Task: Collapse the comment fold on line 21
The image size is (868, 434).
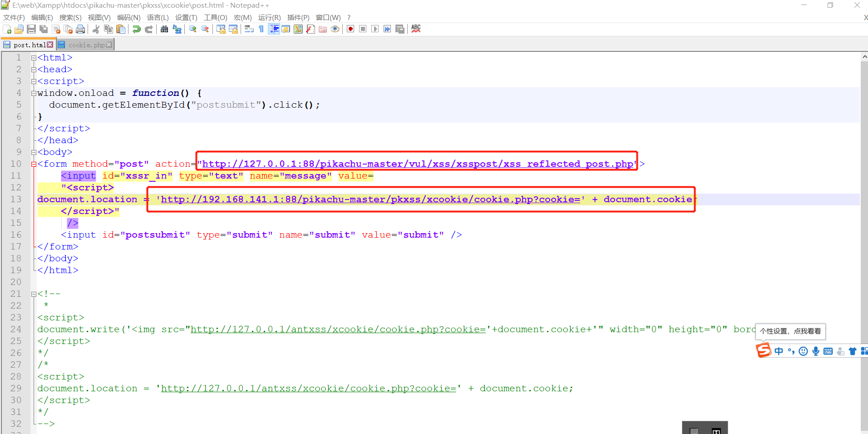Action: pos(34,294)
